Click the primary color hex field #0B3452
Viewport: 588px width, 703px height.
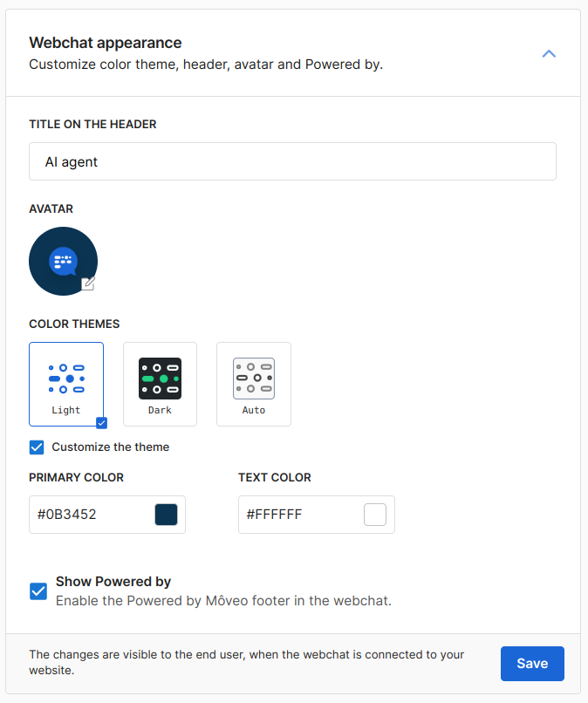(87, 515)
